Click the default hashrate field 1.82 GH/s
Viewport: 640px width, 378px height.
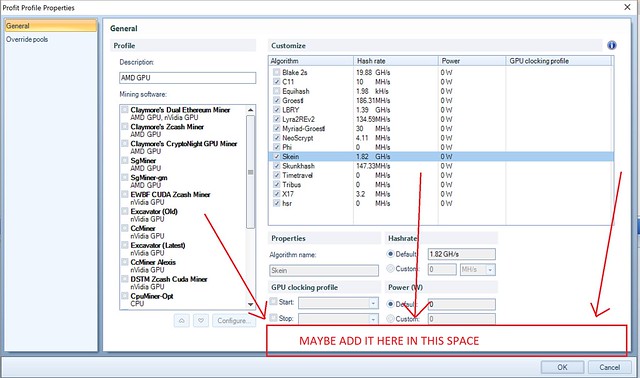(x=462, y=254)
